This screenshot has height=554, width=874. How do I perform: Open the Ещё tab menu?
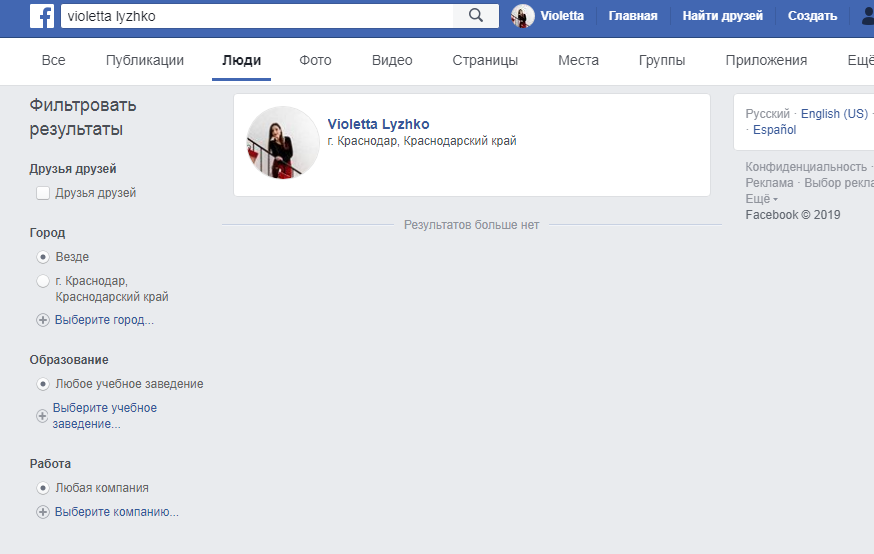click(860, 60)
